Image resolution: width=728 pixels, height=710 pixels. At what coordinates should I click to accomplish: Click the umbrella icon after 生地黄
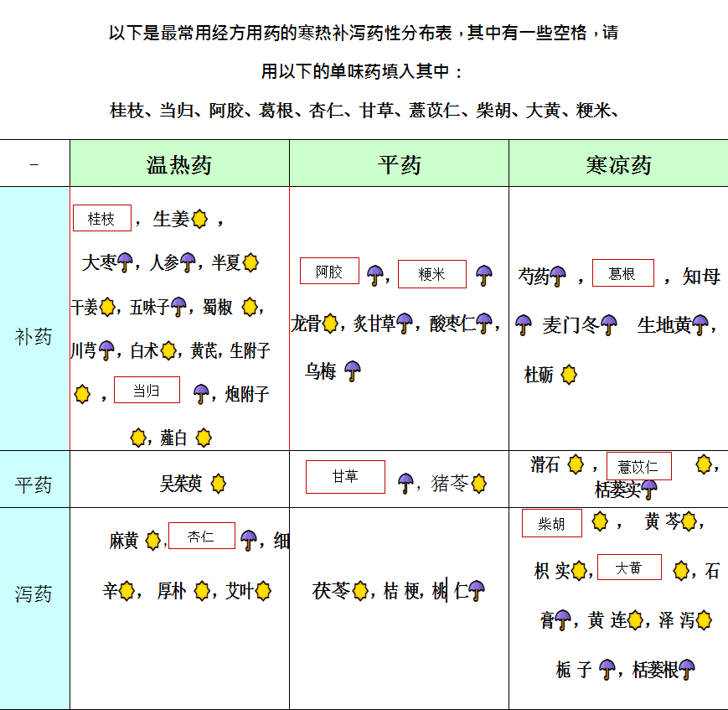(x=700, y=324)
